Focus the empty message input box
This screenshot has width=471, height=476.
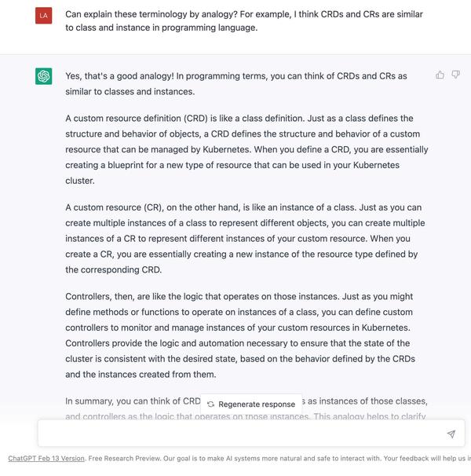[251, 434]
